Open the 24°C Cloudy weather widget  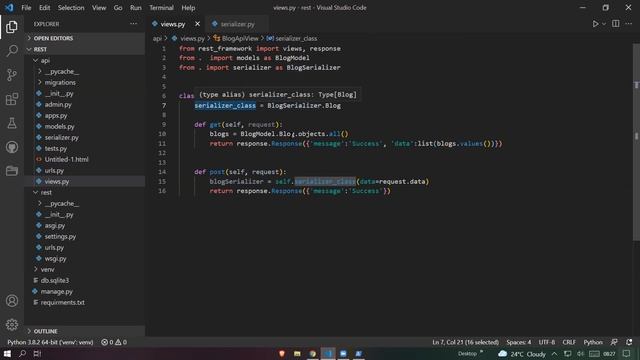522,354
